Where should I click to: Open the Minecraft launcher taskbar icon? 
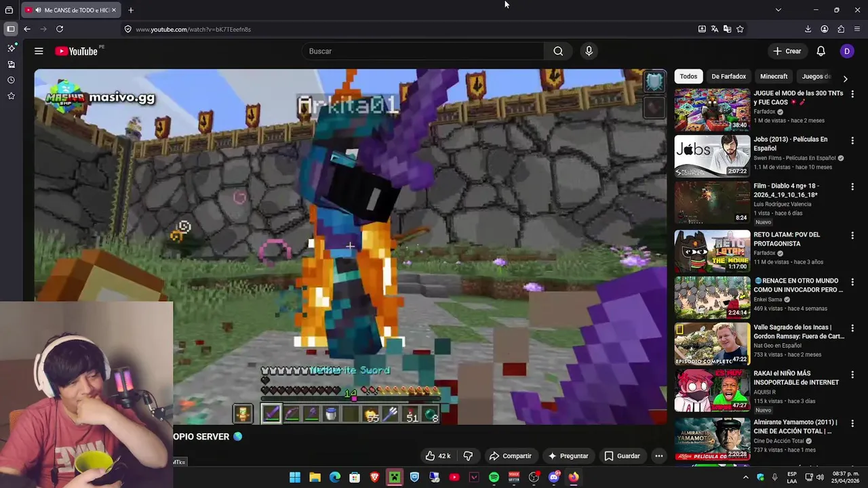point(394,477)
